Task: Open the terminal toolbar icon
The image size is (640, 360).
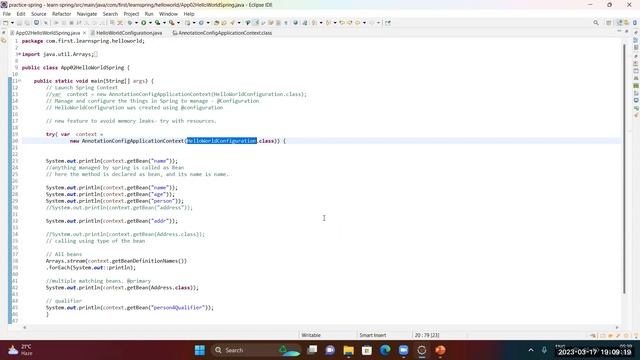Action: (36, 23)
